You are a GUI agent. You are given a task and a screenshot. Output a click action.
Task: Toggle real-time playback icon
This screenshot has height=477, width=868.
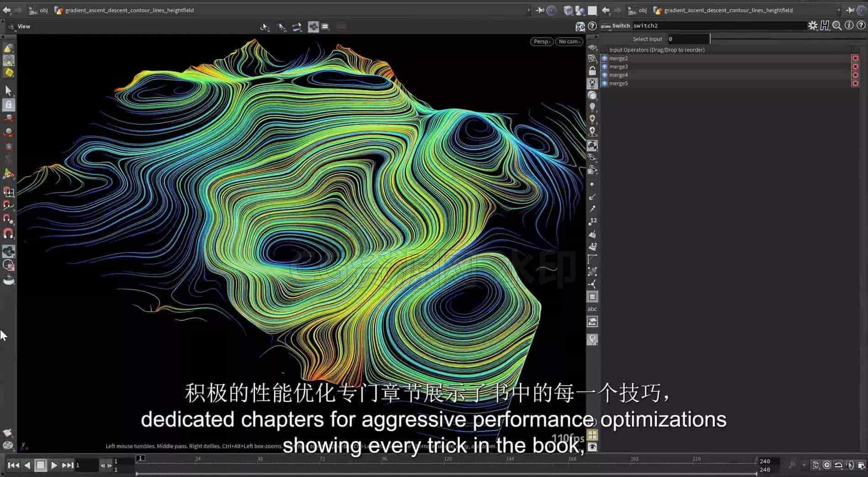pos(827,465)
